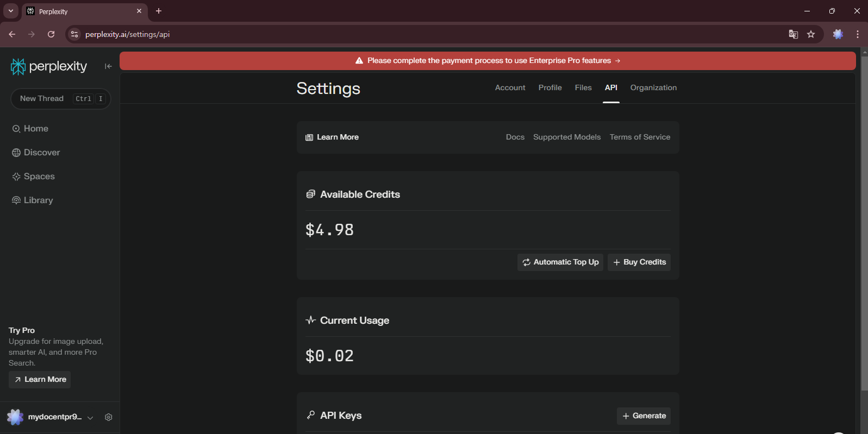The image size is (868, 434).
Task: Open Discover in the sidebar
Action: (x=36, y=153)
